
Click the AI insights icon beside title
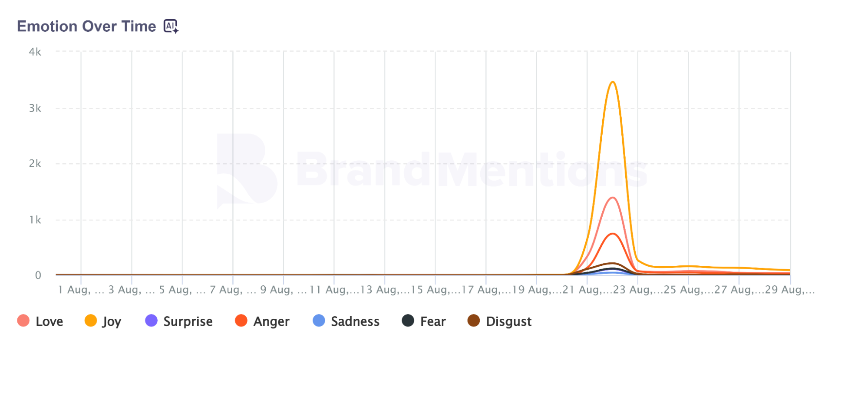pos(171,26)
